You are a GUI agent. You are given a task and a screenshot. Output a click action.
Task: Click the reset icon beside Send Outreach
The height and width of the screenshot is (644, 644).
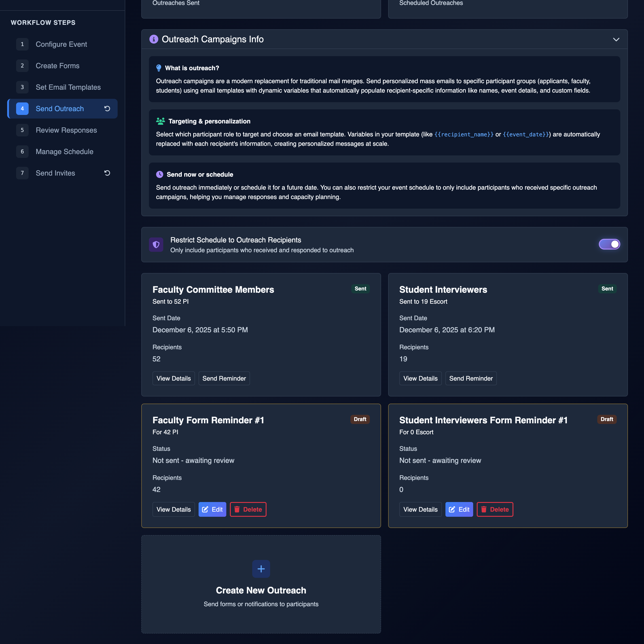107,109
